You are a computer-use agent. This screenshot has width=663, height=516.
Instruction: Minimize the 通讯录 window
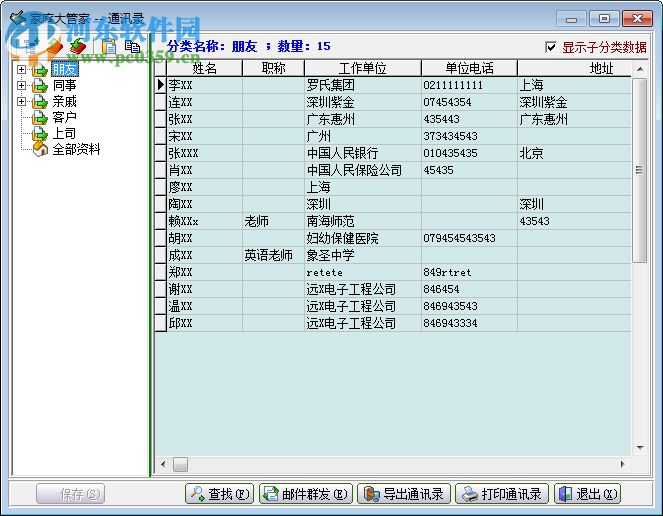(571, 19)
